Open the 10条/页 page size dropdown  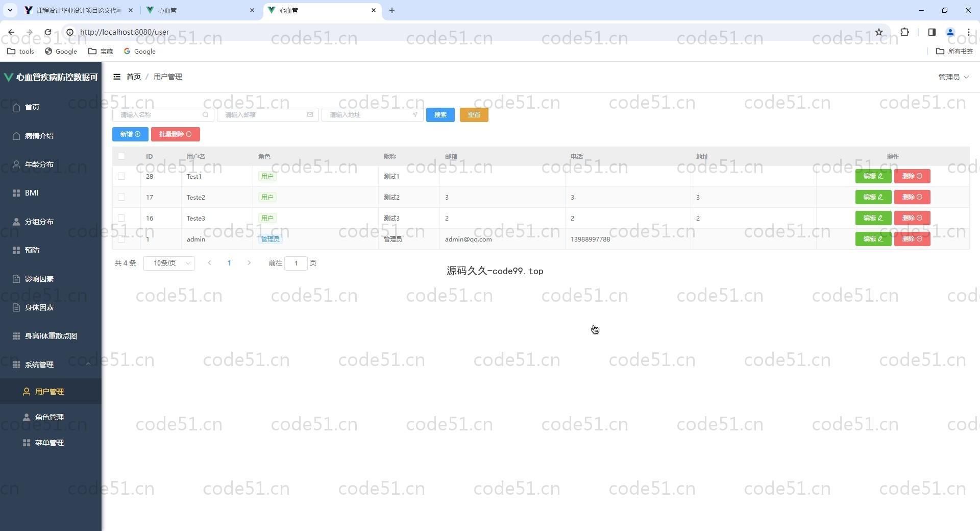(x=169, y=263)
